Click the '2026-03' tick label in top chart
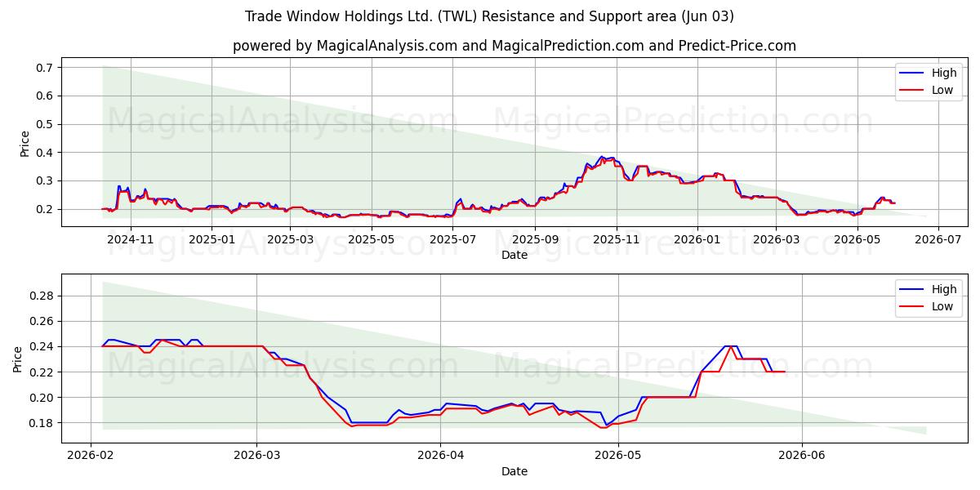The image size is (980, 490). coord(775,239)
